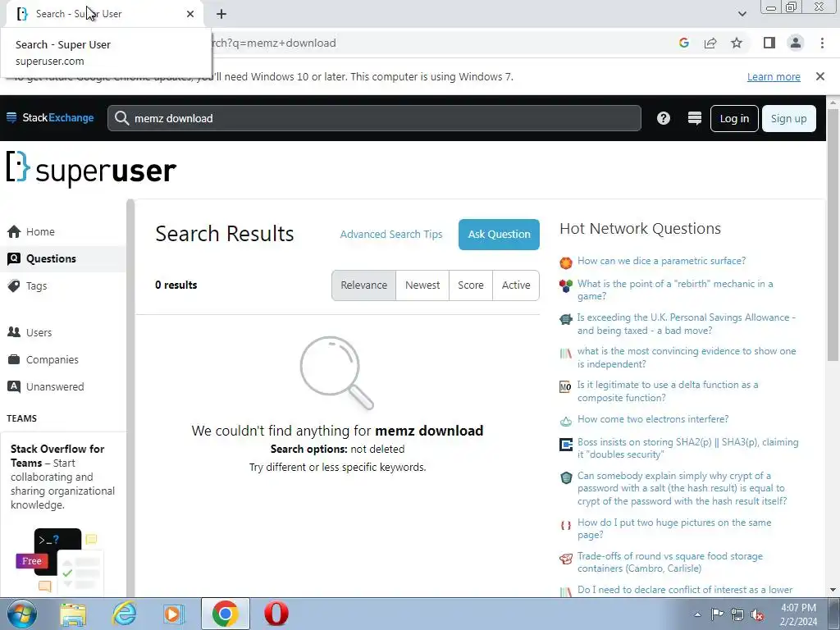
Task: Open File Explorer from taskbar
Action: 73,614
